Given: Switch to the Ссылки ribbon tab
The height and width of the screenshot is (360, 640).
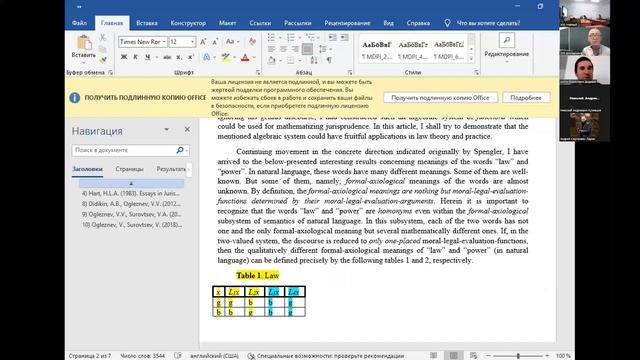Looking at the screenshot, I should point(260,23).
